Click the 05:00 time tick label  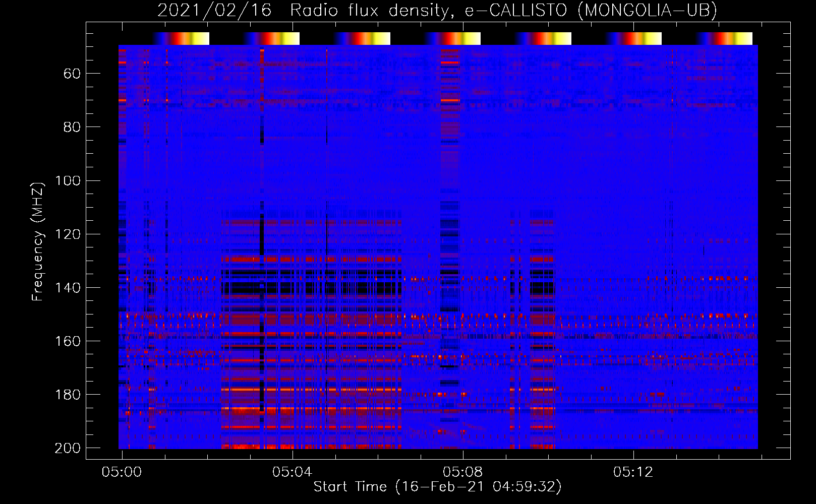click(x=122, y=472)
